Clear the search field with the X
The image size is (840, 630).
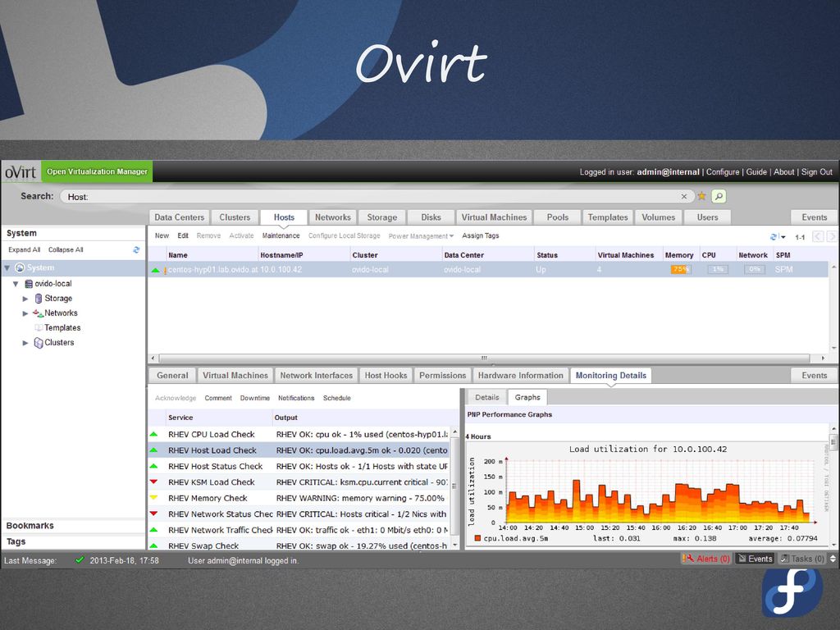684,197
